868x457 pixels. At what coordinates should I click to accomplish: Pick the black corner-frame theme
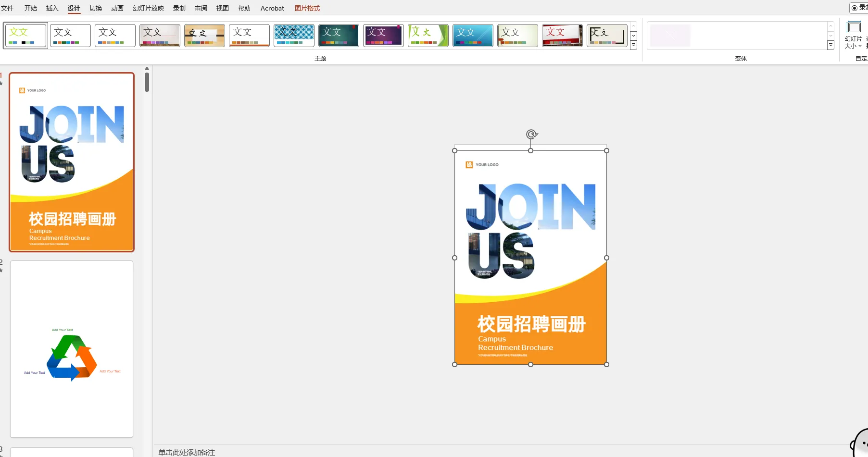click(607, 36)
